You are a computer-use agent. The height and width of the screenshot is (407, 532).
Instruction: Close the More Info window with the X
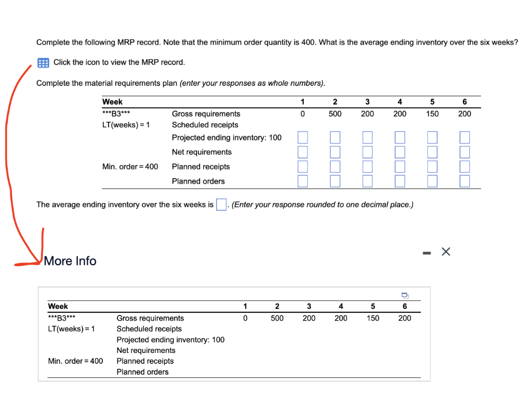tap(446, 252)
